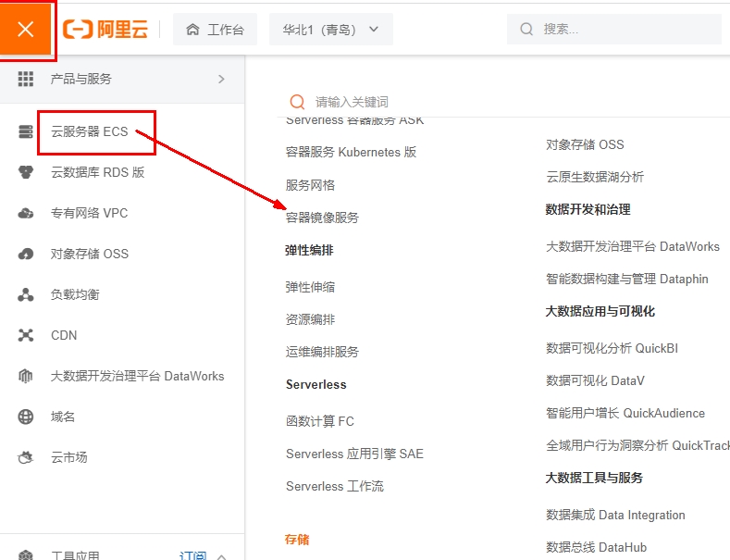Click the 域名 globe icon

(x=26, y=417)
